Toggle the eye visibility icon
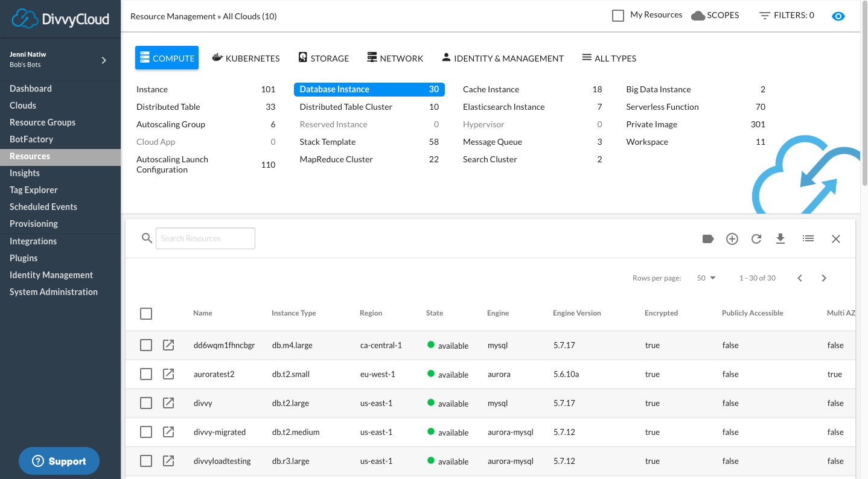 (838, 16)
